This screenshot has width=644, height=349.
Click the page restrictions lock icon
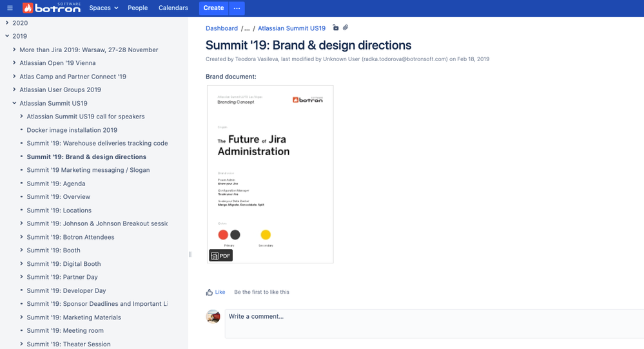(x=336, y=28)
